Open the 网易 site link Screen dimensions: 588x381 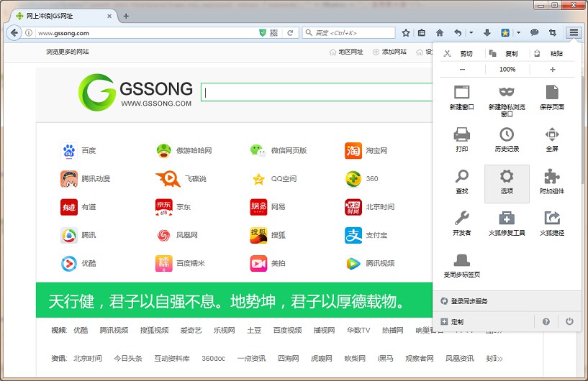(268, 207)
